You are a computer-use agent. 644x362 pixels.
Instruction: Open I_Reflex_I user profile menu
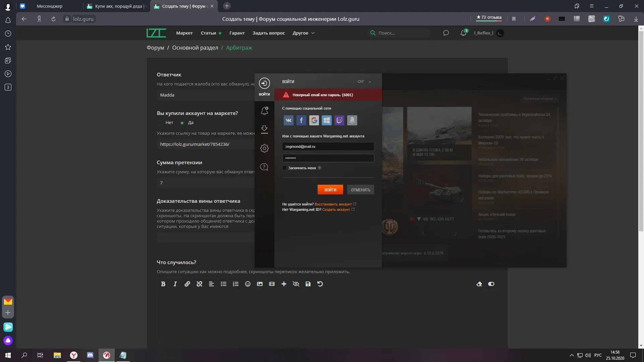489,33
